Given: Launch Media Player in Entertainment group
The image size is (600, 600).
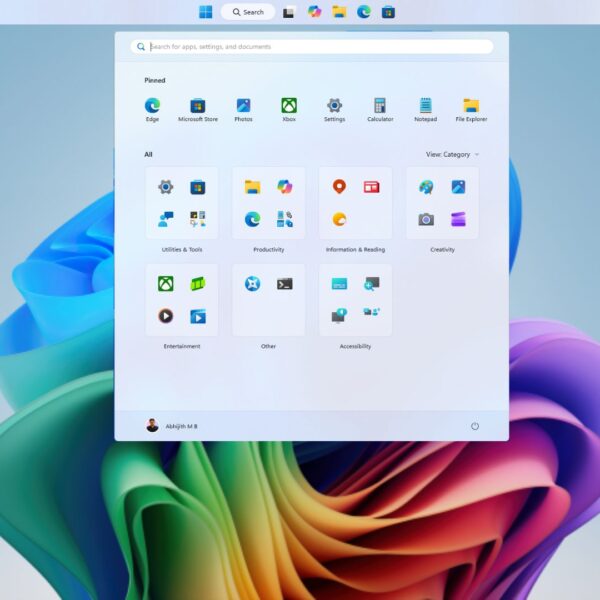Looking at the screenshot, I should pyautogui.click(x=166, y=316).
